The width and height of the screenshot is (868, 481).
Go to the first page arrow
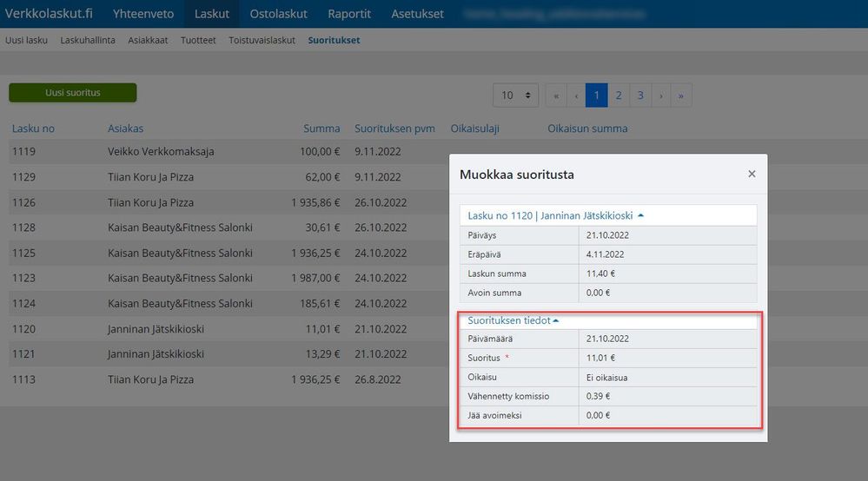(x=556, y=96)
